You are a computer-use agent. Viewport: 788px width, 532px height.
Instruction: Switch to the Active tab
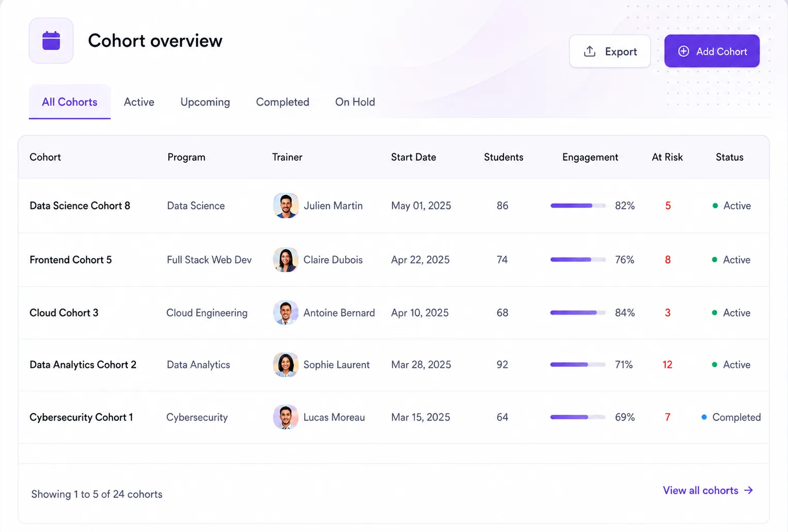click(x=139, y=102)
